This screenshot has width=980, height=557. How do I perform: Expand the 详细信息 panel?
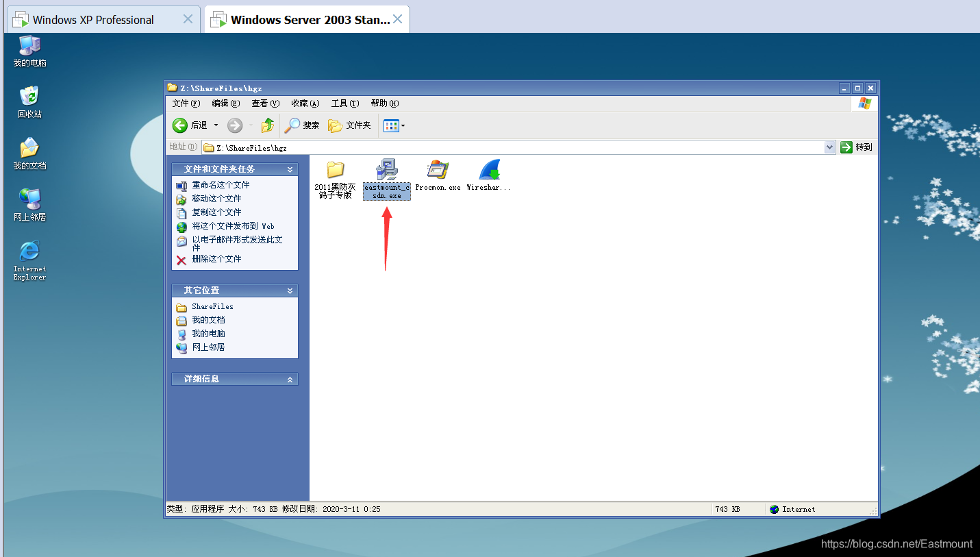pos(290,379)
